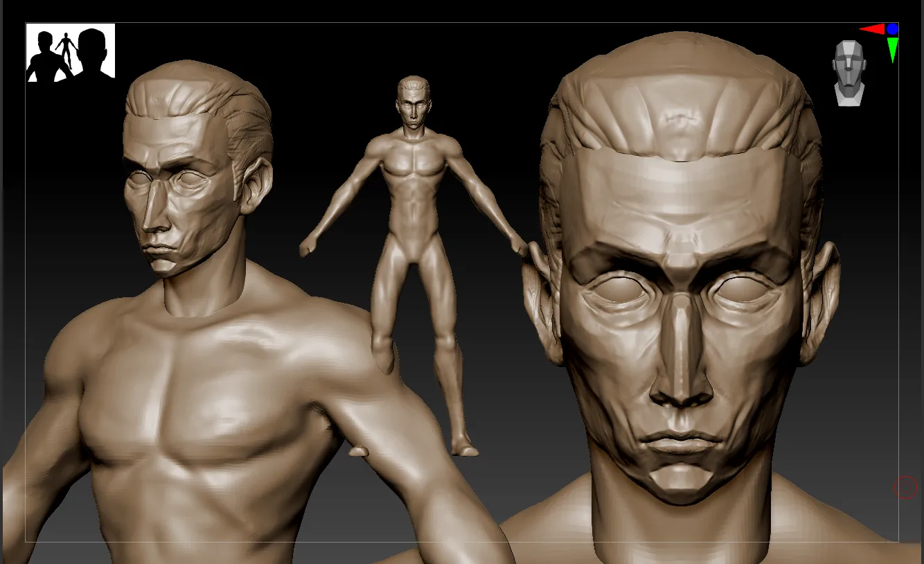
Task: Click the CamView head orientation gizmo
Action: [849, 73]
